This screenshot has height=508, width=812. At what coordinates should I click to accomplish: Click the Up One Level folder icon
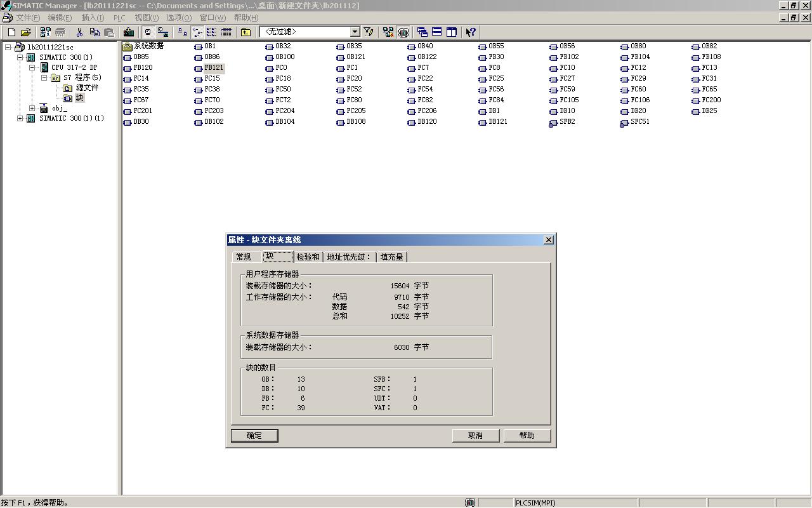pyautogui.click(x=246, y=32)
